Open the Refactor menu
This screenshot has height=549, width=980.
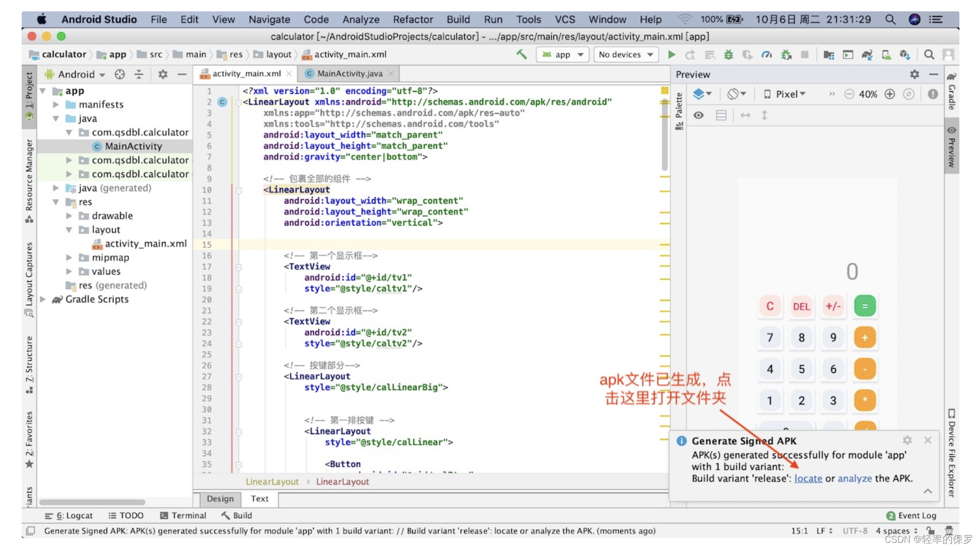pyautogui.click(x=413, y=20)
